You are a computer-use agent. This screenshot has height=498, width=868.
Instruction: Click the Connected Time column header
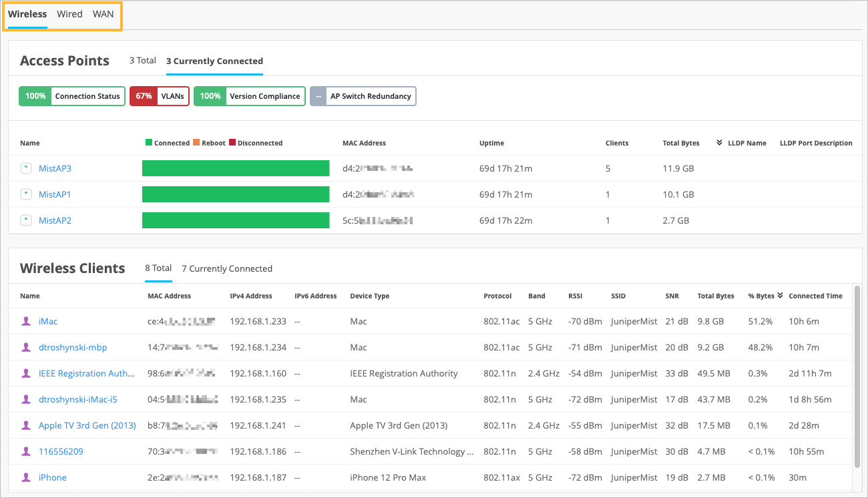pyautogui.click(x=815, y=296)
